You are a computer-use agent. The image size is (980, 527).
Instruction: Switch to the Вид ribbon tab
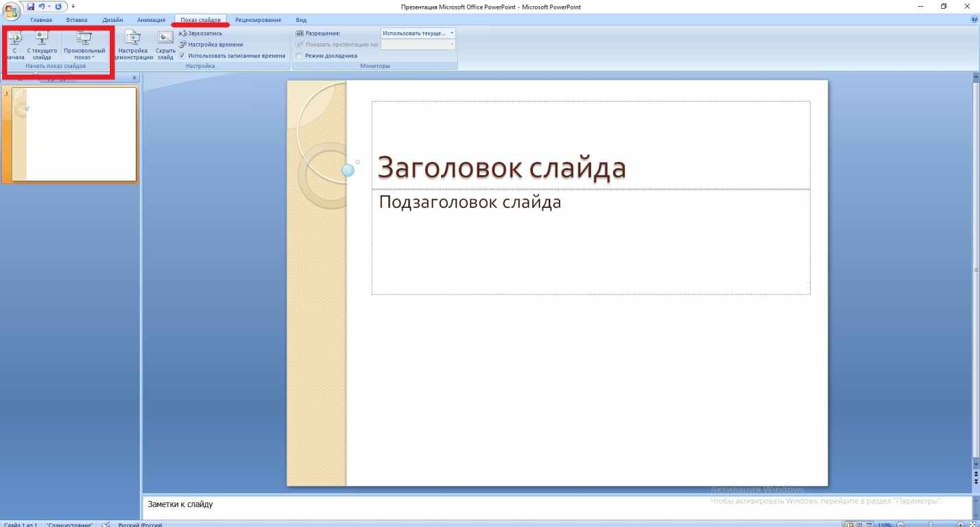click(301, 20)
